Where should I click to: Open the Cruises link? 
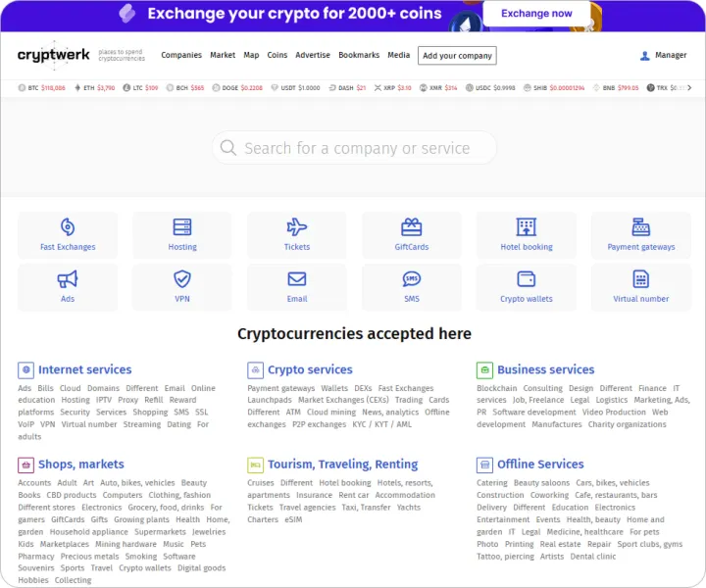coord(260,483)
